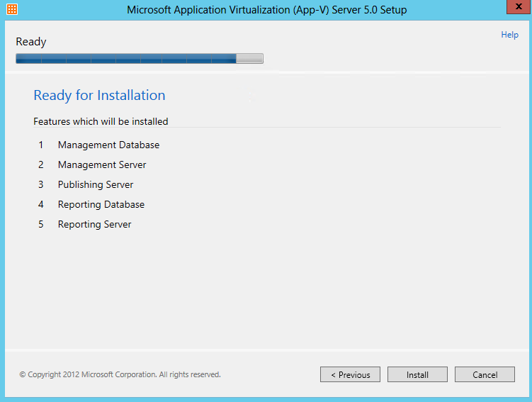Click the 'Features which will be installed' label

point(101,121)
